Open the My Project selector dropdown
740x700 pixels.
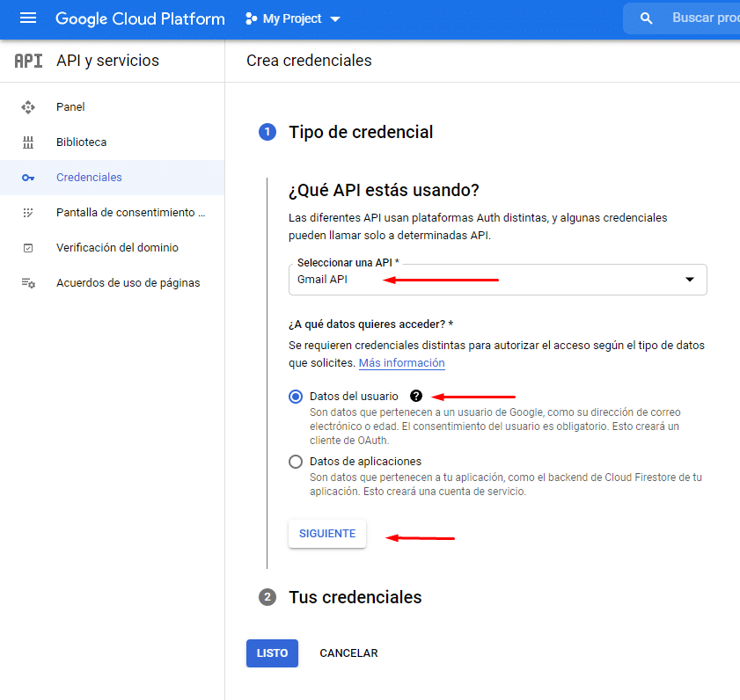293,18
